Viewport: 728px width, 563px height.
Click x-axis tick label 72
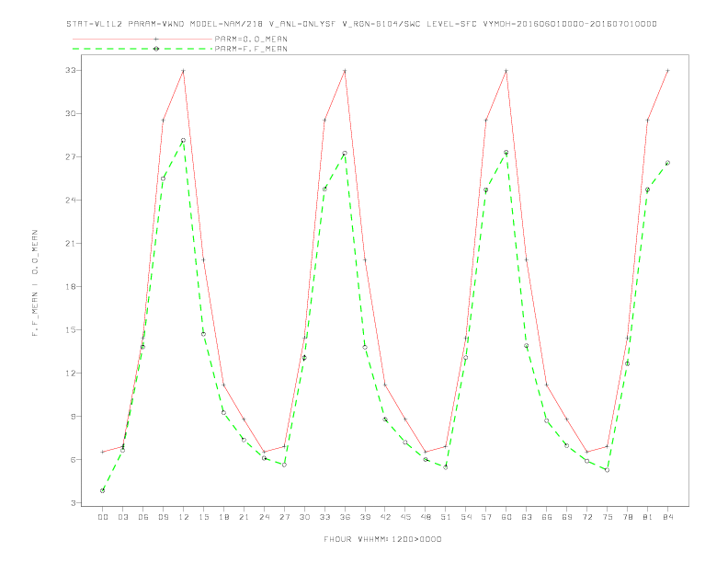[586, 517]
